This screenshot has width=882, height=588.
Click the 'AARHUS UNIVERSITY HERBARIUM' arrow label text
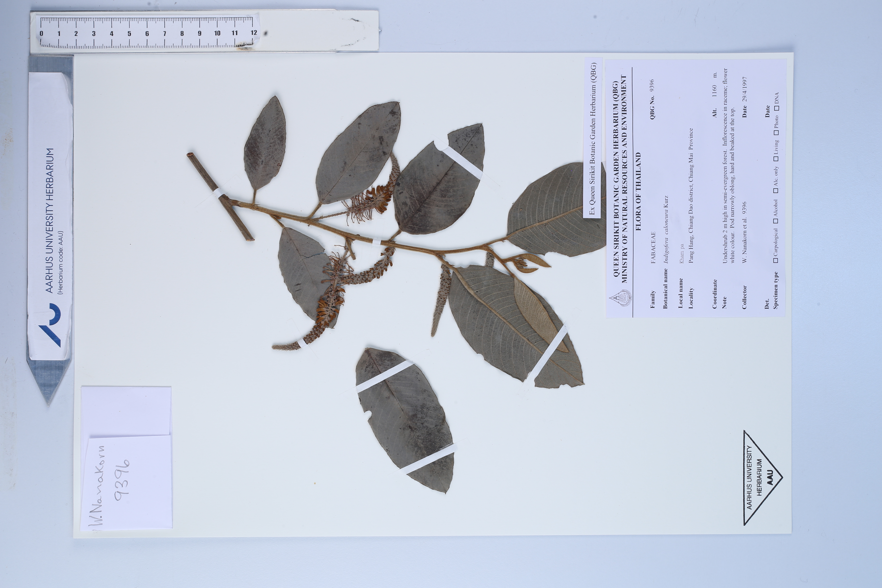[x=50, y=220]
